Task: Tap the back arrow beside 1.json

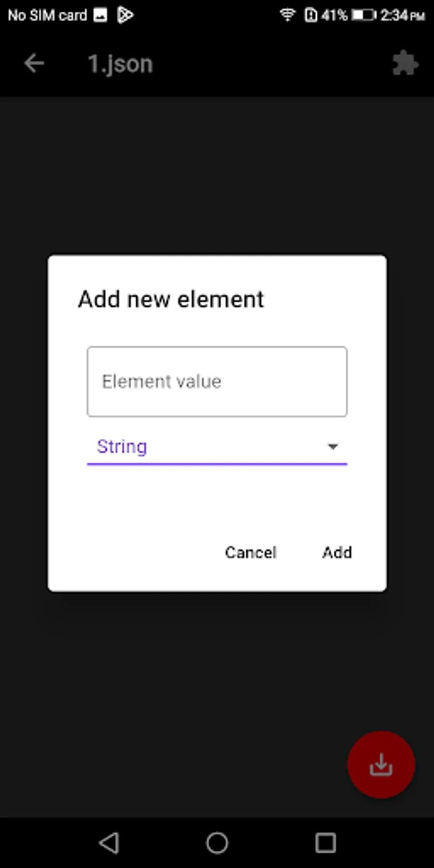Action: (34, 63)
